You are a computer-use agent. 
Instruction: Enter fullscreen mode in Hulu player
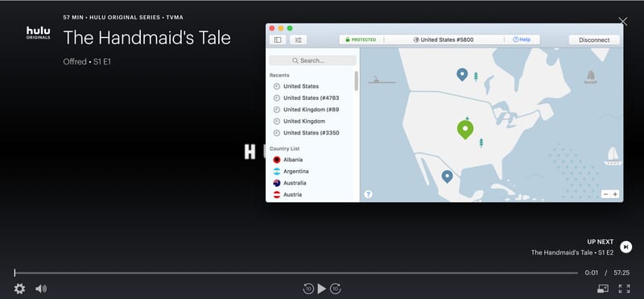pos(624,289)
